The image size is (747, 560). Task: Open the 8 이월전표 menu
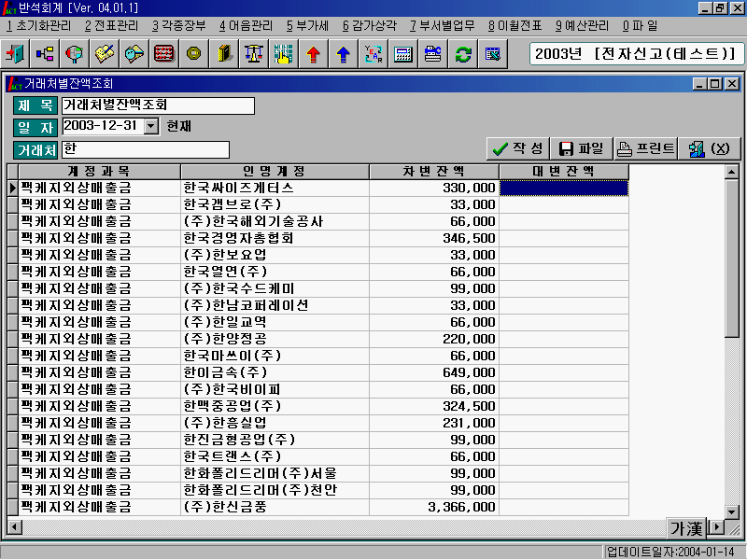(x=515, y=26)
